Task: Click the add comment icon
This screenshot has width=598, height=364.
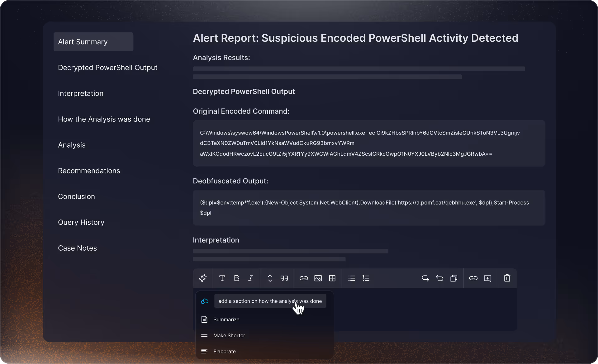Action: [x=487, y=278]
